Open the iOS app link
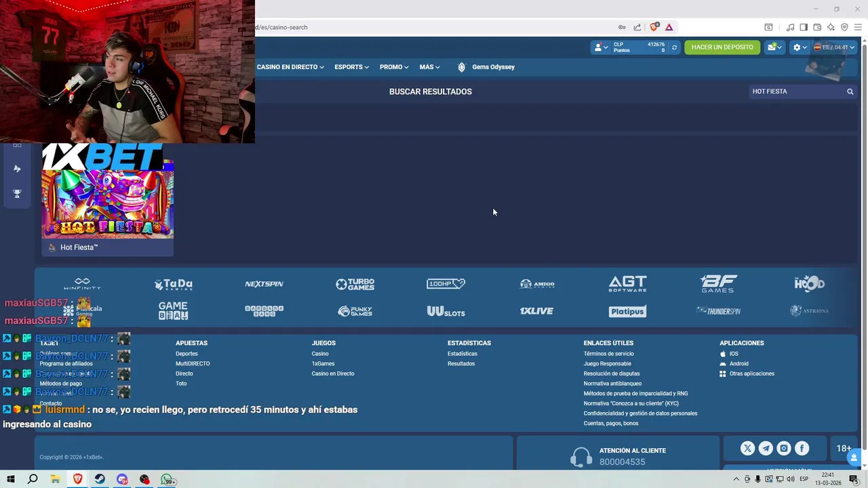Image resolution: width=868 pixels, height=488 pixels. tap(729, 354)
